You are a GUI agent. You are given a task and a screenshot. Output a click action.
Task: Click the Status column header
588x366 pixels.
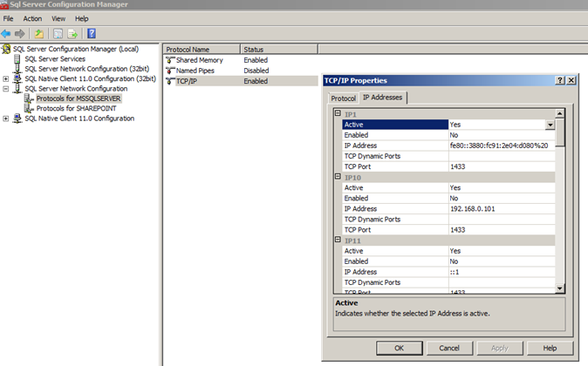click(279, 50)
